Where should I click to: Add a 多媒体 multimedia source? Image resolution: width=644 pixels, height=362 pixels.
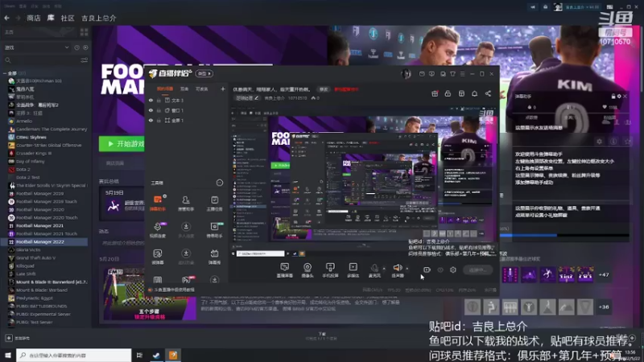tap(353, 270)
